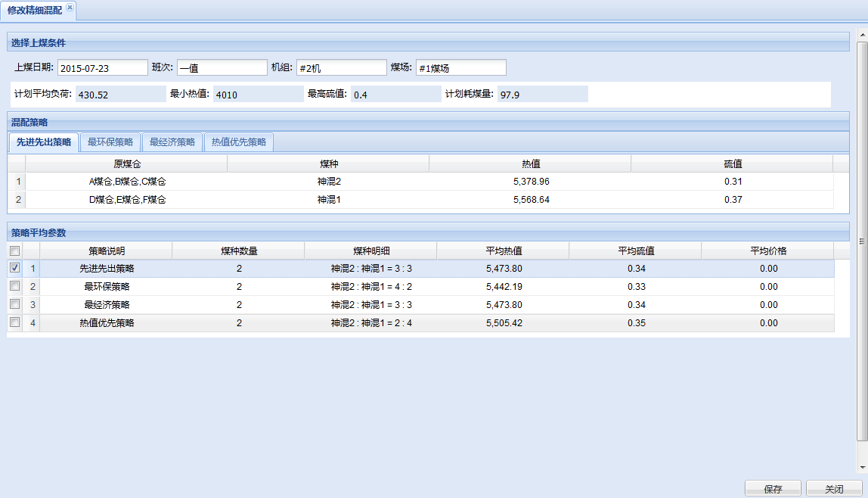The height and width of the screenshot is (498, 868).
Task: Open the 煤场 selection field
Action: pyautogui.click(x=460, y=68)
